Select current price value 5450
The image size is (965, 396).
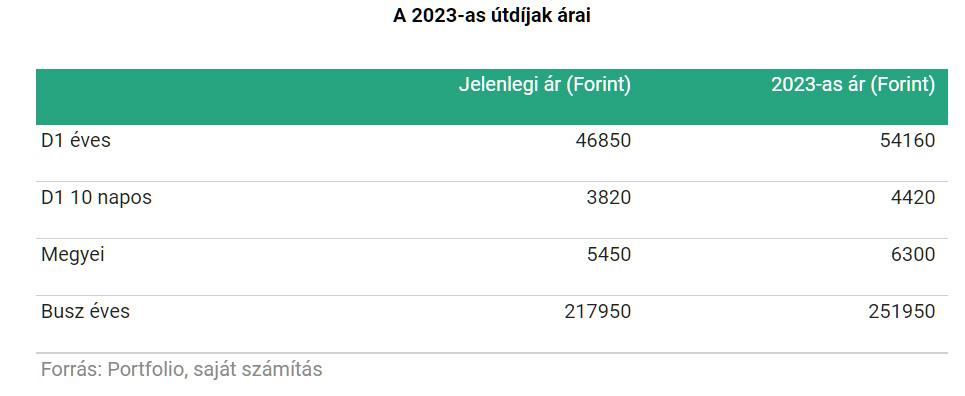coord(609,254)
